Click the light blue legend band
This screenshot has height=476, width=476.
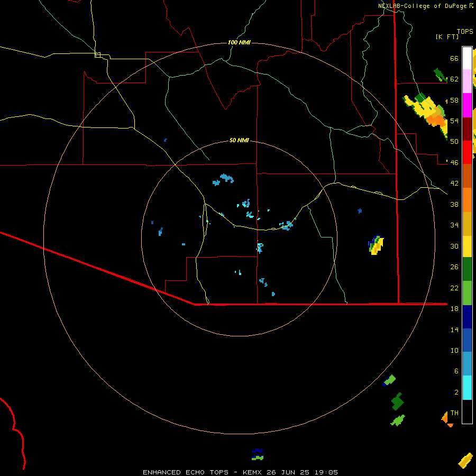467,364
